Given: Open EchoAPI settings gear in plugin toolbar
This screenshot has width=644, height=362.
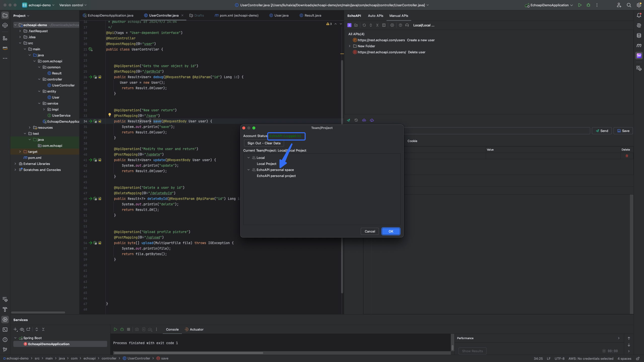Looking at the screenshot, I should pos(392,25).
